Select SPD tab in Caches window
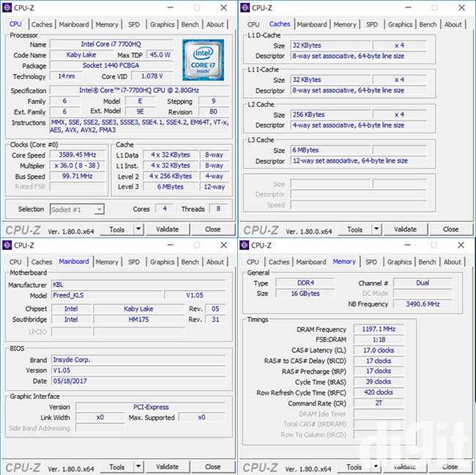The height and width of the screenshot is (475, 476). pyautogui.click(x=372, y=24)
